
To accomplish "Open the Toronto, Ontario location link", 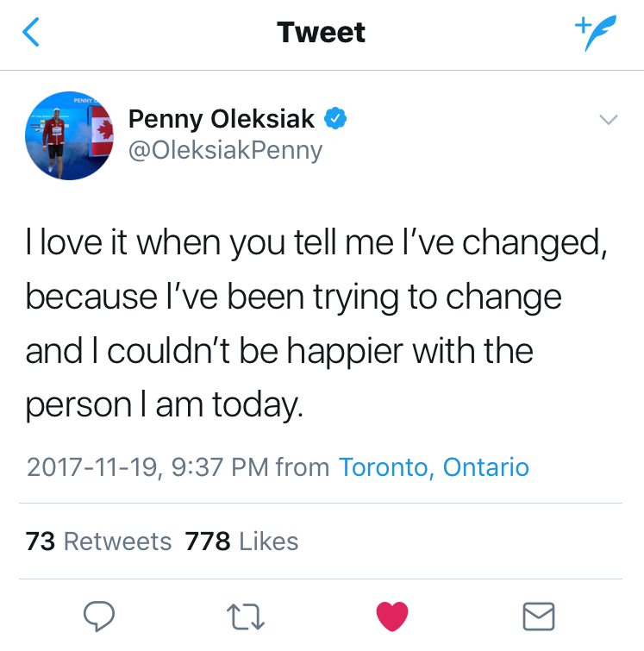I will pyautogui.click(x=434, y=467).
